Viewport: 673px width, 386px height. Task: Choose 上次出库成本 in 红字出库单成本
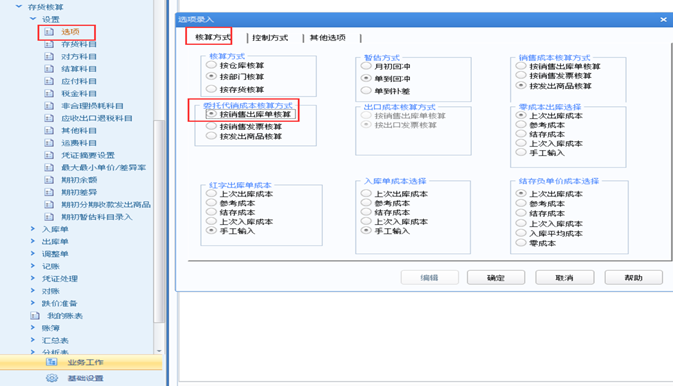tap(211, 193)
